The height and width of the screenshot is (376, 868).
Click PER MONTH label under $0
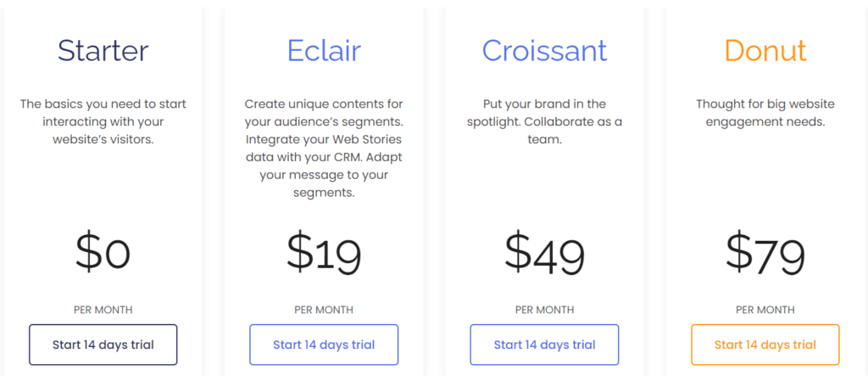[x=103, y=310]
